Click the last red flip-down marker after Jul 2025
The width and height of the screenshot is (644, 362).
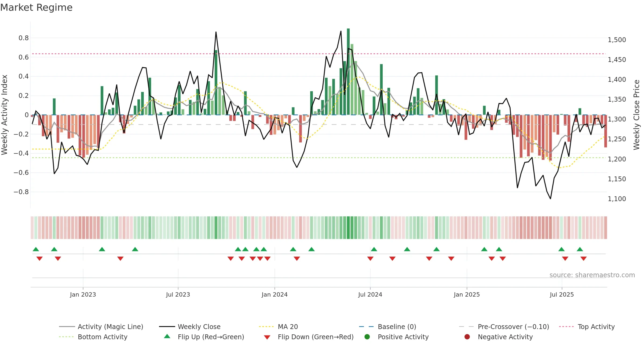pyautogui.click(x=584, y=258)
